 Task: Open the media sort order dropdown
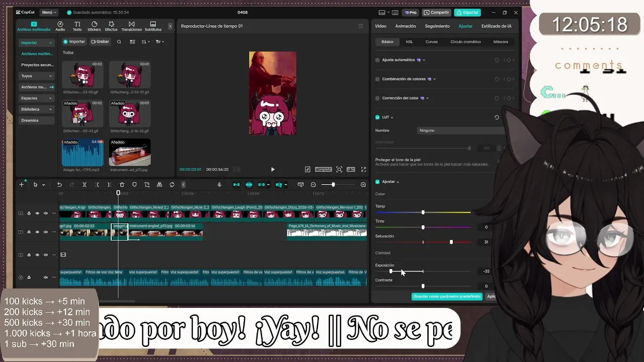(145, 42)
